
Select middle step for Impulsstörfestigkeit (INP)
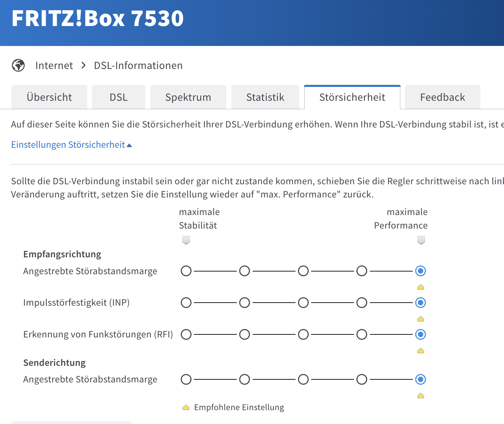point(303,303)
